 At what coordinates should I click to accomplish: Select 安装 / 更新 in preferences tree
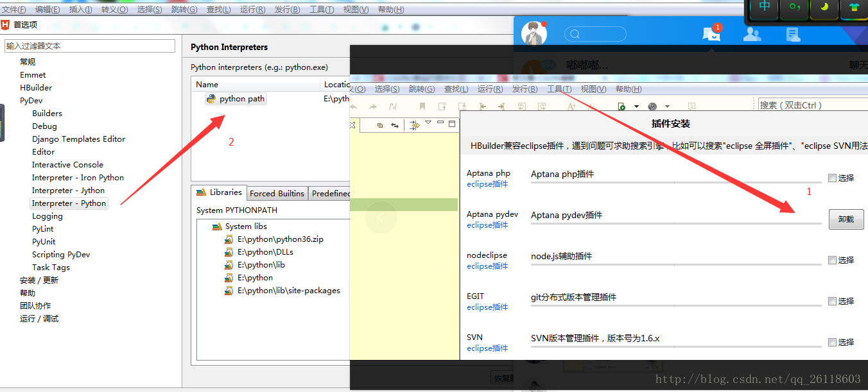pyautogui.click(x=39, y=280)
